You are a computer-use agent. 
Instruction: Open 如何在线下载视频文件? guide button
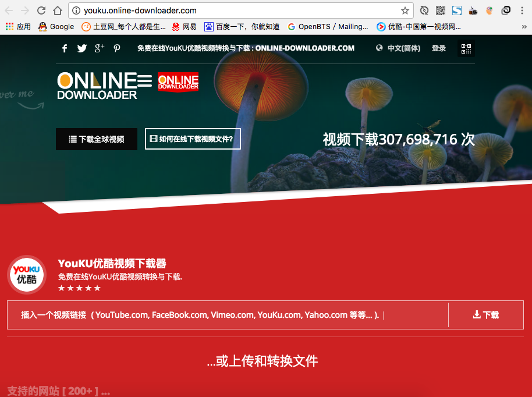point(193,139)
